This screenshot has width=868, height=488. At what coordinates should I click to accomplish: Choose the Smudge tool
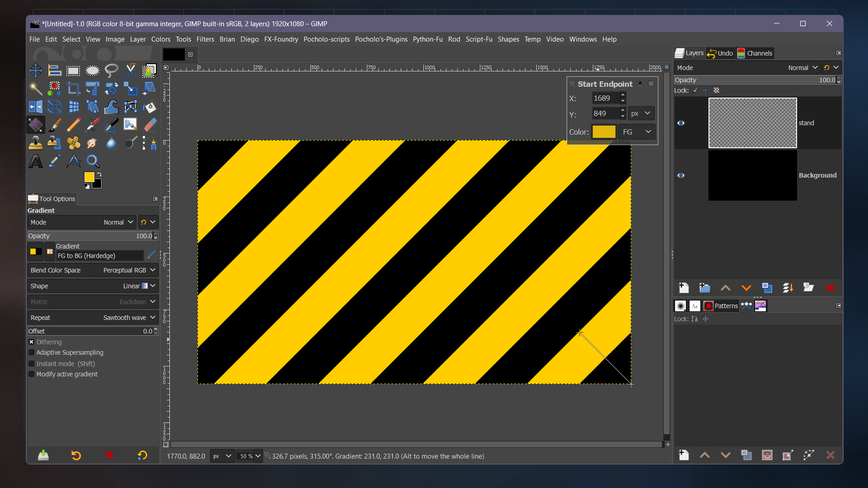coord(93,143)
